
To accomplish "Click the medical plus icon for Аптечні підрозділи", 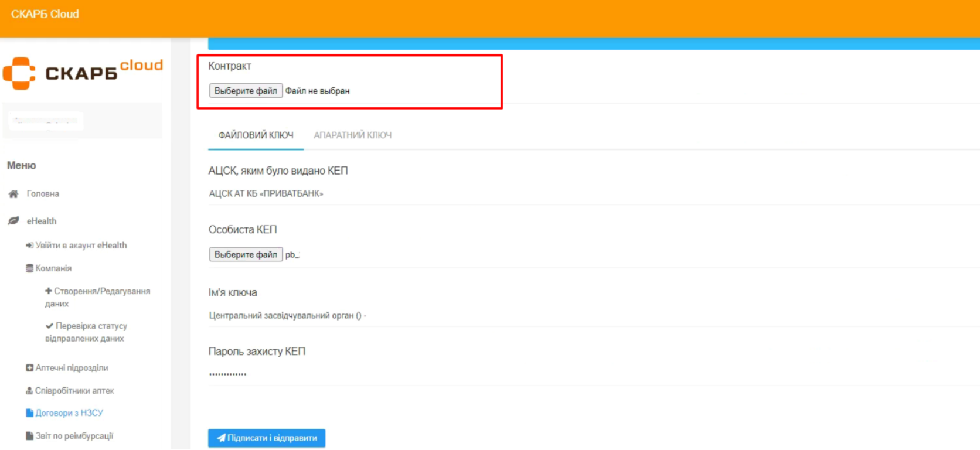I will 29,368.
